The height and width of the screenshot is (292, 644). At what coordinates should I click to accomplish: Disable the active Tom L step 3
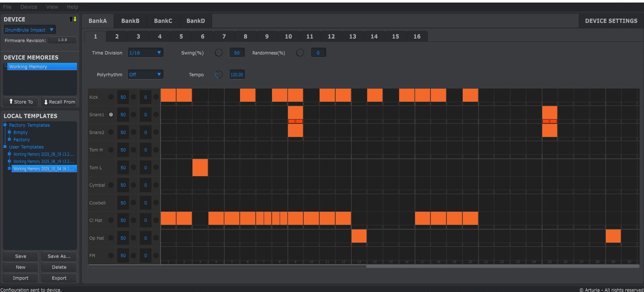(200, 167)
